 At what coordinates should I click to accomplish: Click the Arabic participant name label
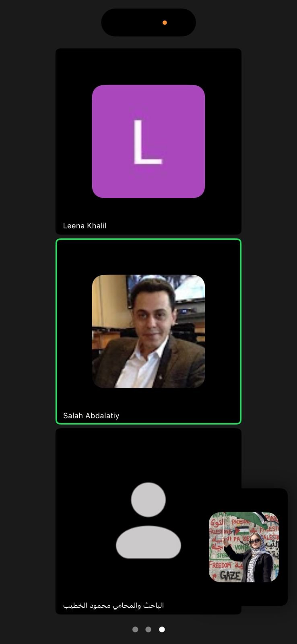tap(113, 605)
